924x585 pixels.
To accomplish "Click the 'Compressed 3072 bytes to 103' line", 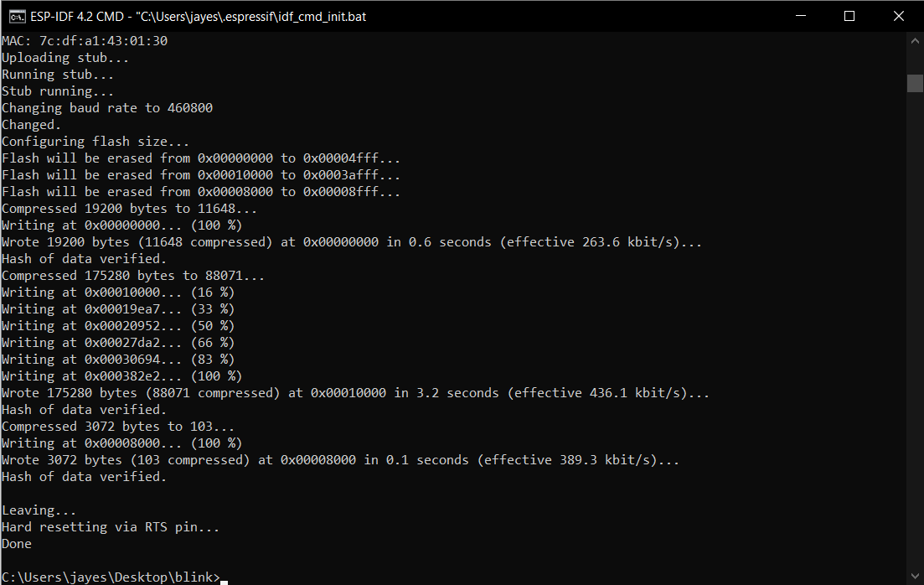I will (x=117, y=427).
